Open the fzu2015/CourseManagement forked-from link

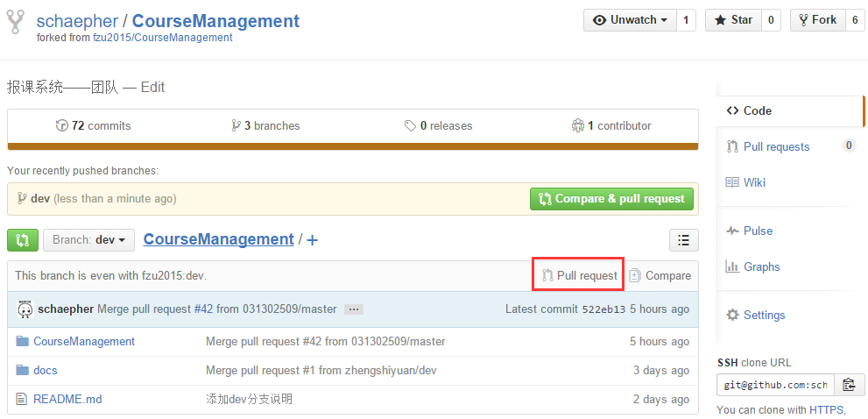(x=163, y=38)
